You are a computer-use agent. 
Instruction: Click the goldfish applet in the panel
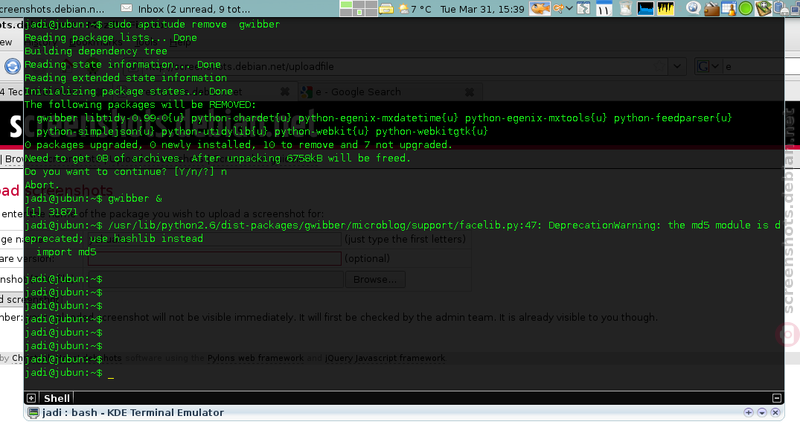tap(539, 8)
